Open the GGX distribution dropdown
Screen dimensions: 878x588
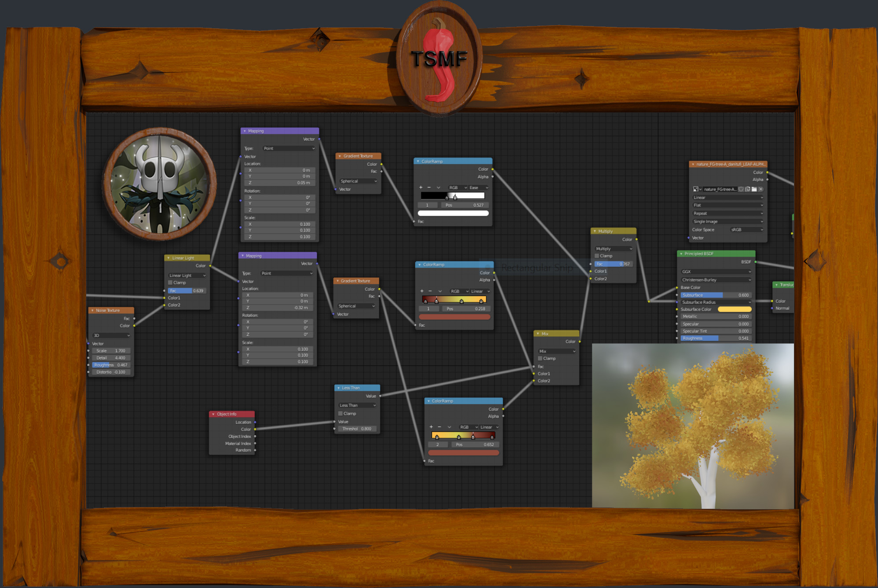point(716,272)
